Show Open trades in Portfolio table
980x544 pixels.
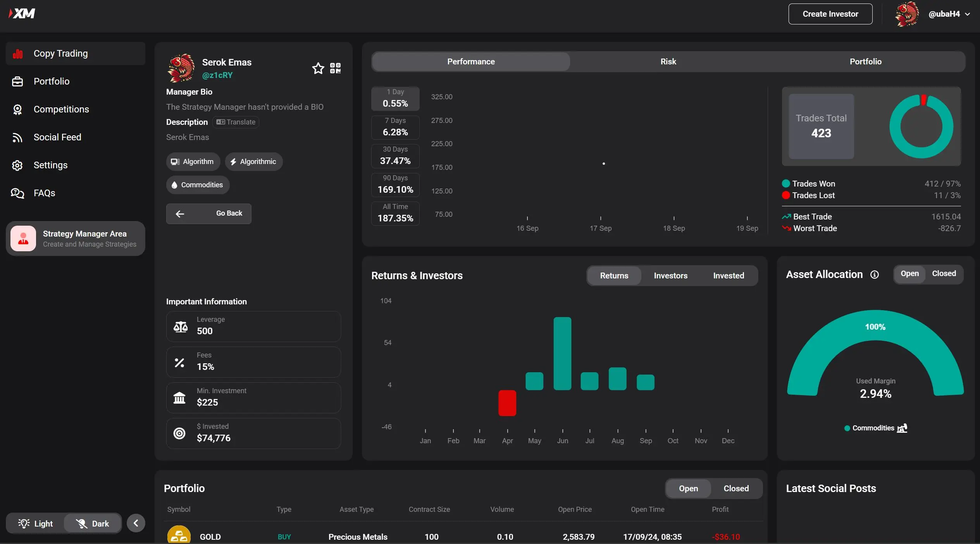pos(688,489)
